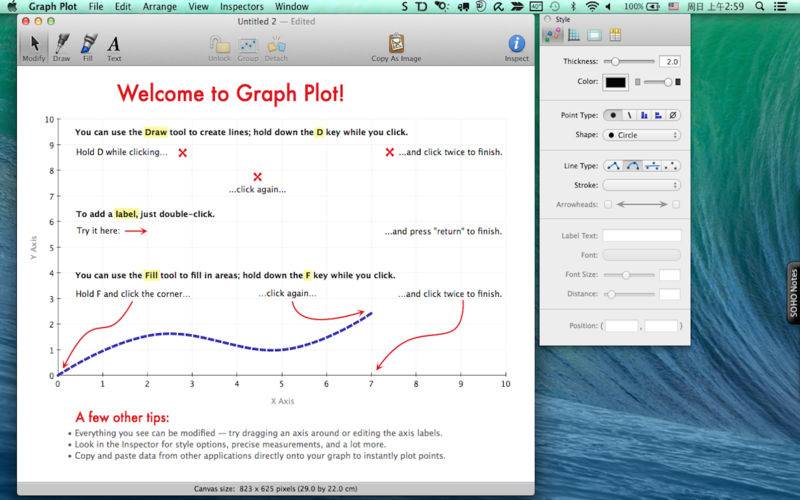Click the blue dashed curve on the graph

[214, 339]
